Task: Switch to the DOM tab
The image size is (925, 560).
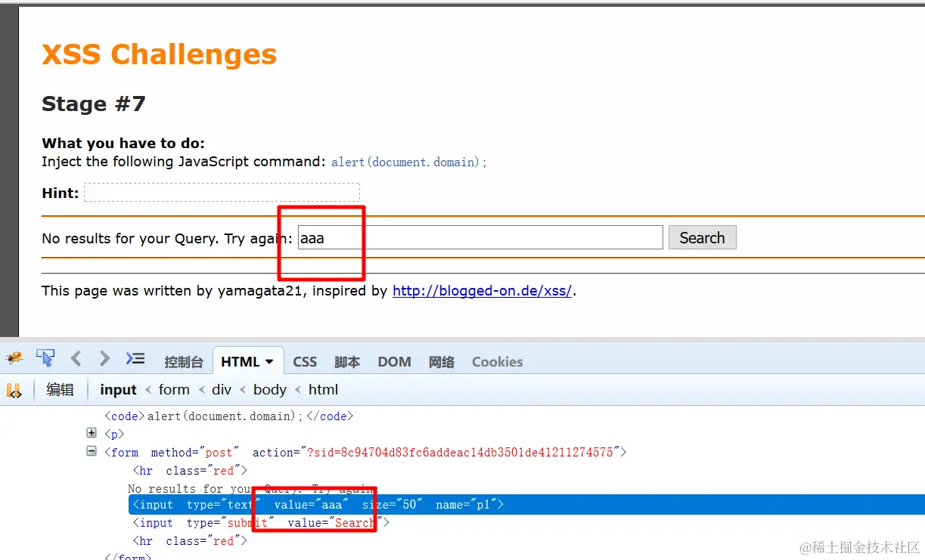Action: coord(394,362)
